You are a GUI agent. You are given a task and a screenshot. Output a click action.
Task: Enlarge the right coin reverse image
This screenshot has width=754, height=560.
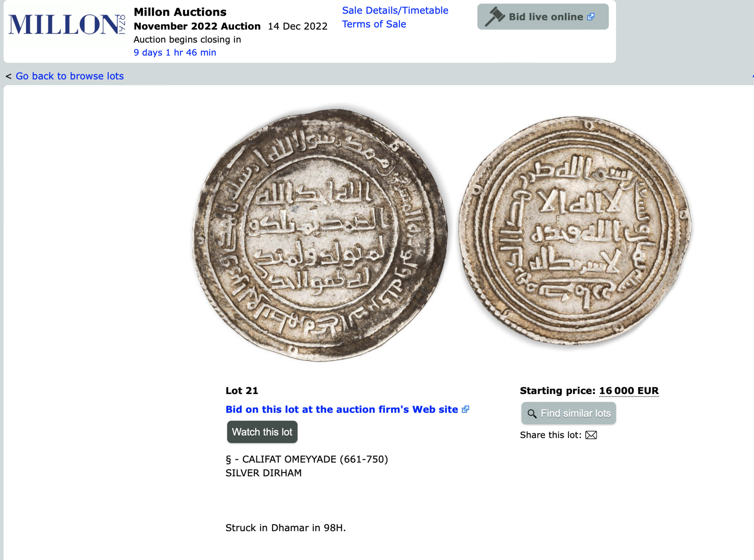(x=575, y=231)
